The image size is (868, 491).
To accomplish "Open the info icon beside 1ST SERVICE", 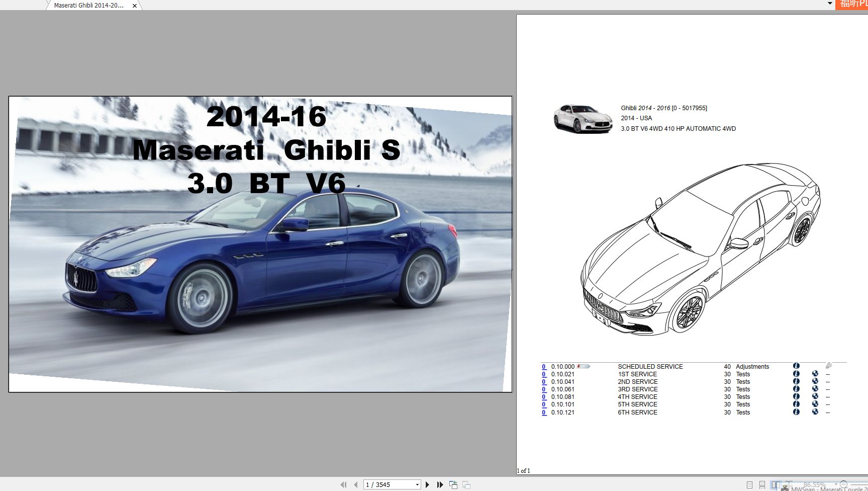I will point(796,374).
